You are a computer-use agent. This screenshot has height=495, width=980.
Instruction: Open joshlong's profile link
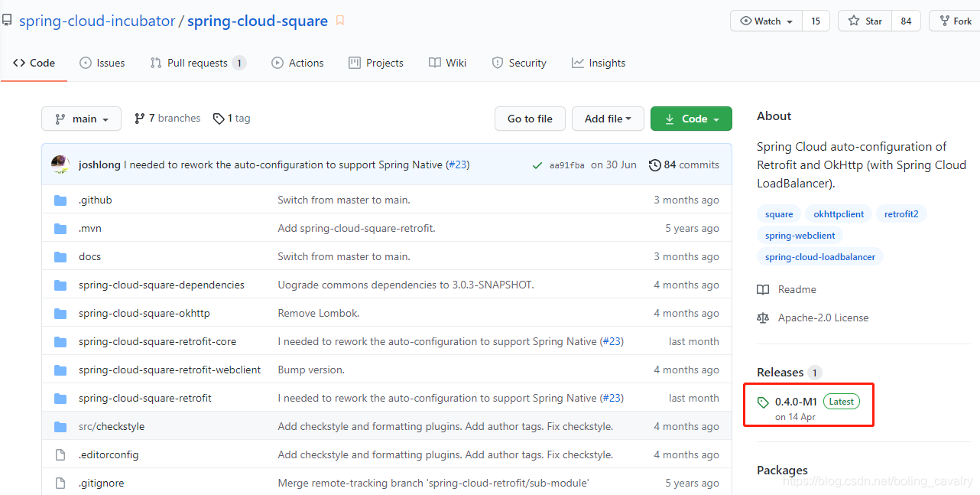click(99, 164)
